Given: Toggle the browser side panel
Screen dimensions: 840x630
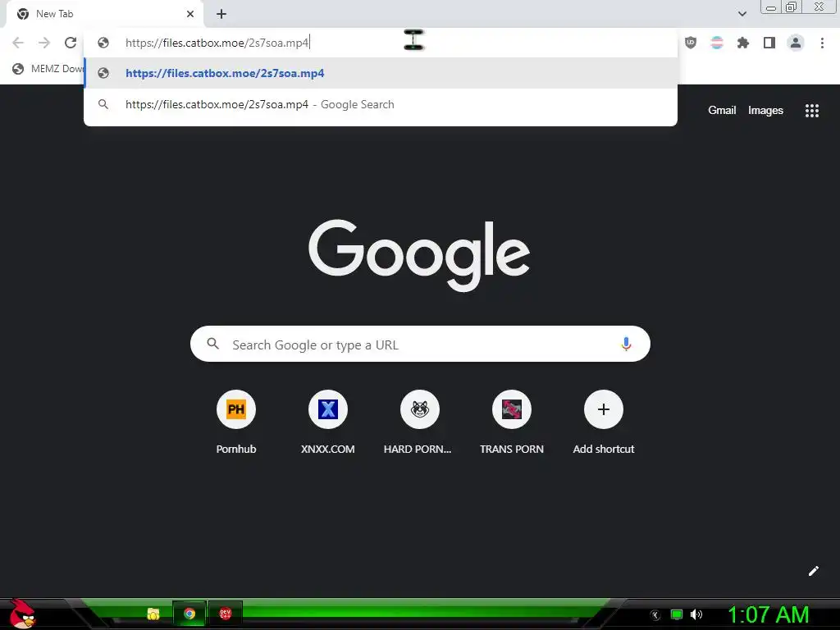Looking at the screenshot, I should (769, 43).
